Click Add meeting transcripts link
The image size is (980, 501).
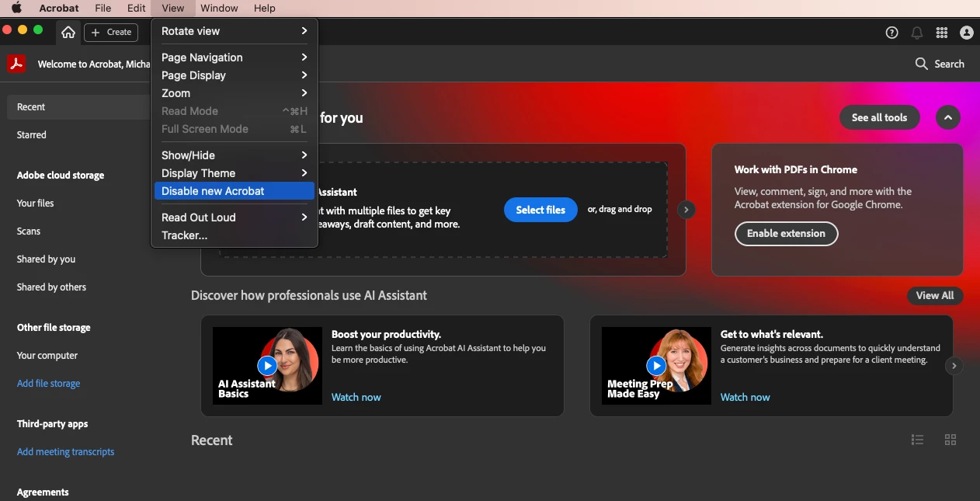[65, 451]
